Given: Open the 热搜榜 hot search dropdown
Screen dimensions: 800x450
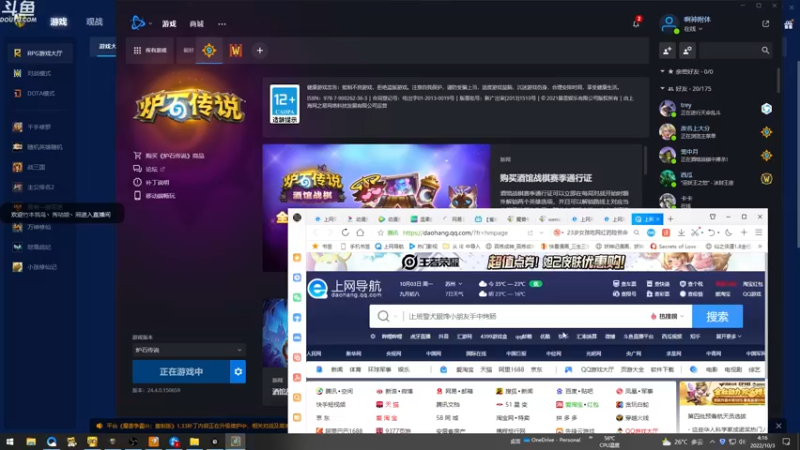Looking at the screenshot, I should coord(667,316).
